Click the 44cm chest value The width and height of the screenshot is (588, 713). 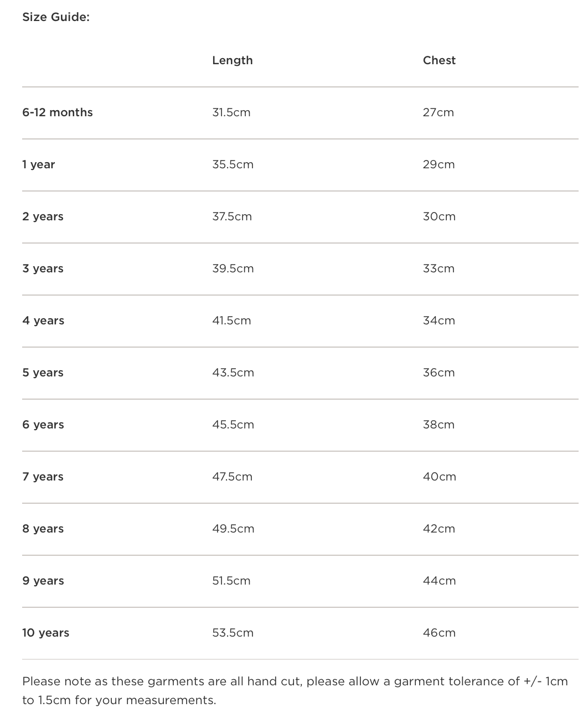[x=439, y=581]
